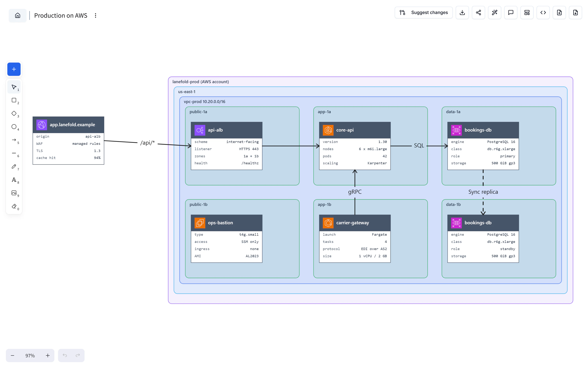Zoom out with the minus button

pyautogui.click(x=12, y=355)
